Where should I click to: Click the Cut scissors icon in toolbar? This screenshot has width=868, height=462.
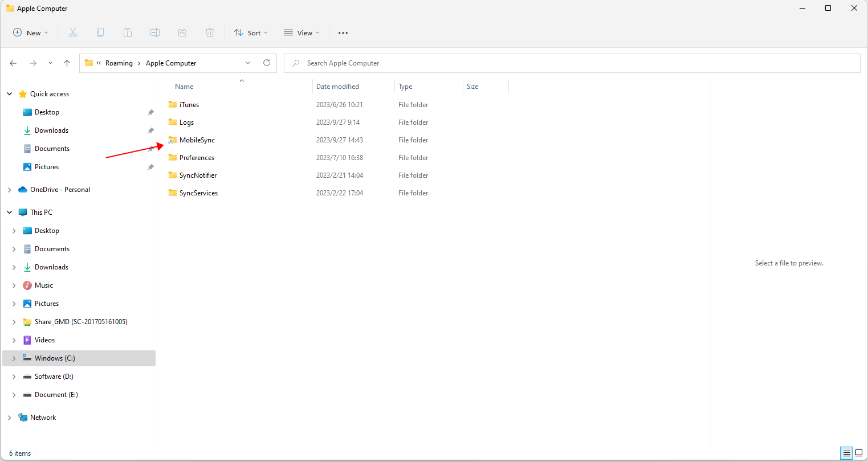(73, 32)
